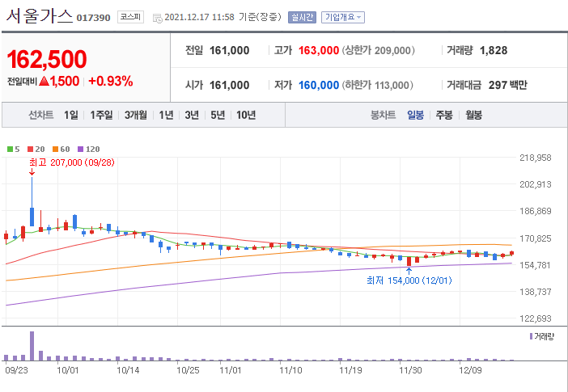The image size is (568, 392).
Task: Click the green 5-day moving average swatch
Action: tap(11, 150)
